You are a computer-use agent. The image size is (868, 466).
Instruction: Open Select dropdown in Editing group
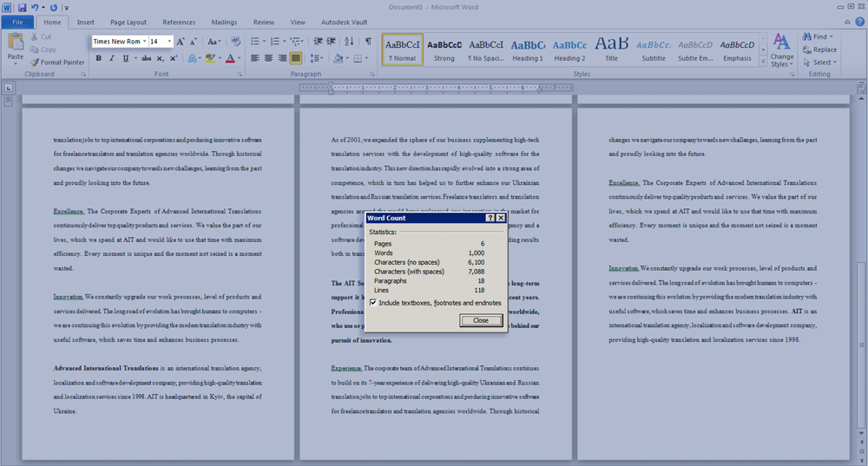[x=820, y=62]
